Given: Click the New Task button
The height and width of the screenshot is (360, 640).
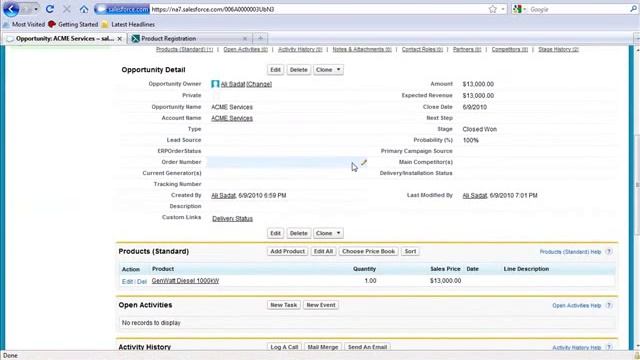Looking at the screenshot, I should [x=284, y=305].
